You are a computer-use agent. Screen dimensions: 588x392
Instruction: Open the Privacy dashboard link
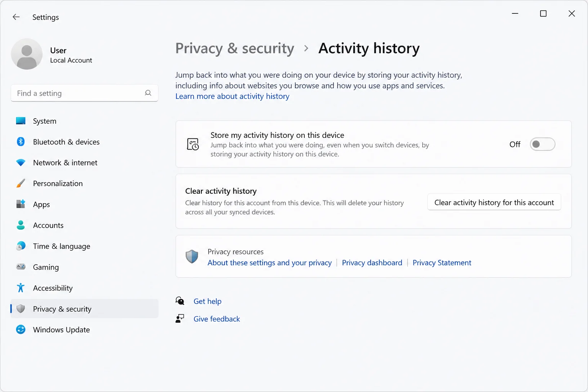[x=372, y=263]
